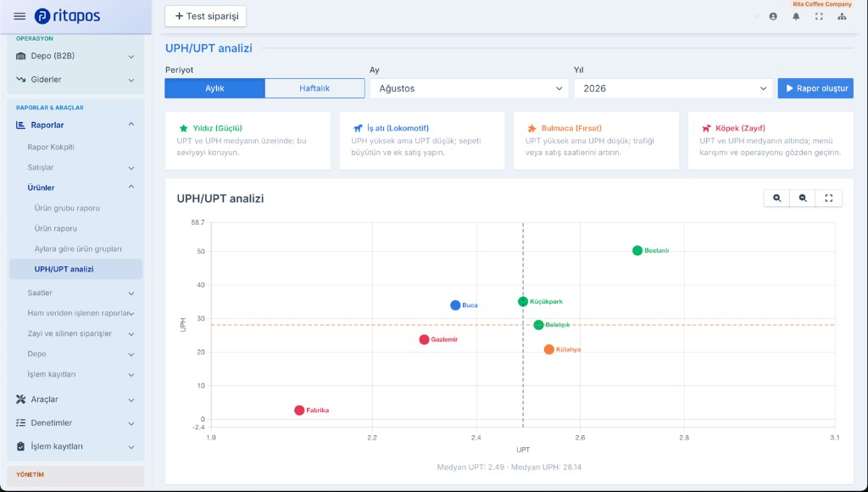Click the Buca data point
Viewport: 868px width, 492px height.
coord(455,305)
